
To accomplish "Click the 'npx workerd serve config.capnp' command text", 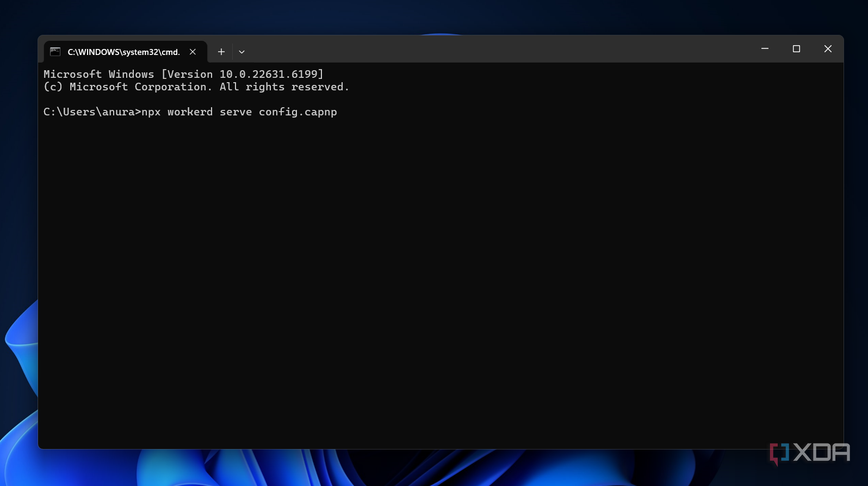I will [239, 112].
